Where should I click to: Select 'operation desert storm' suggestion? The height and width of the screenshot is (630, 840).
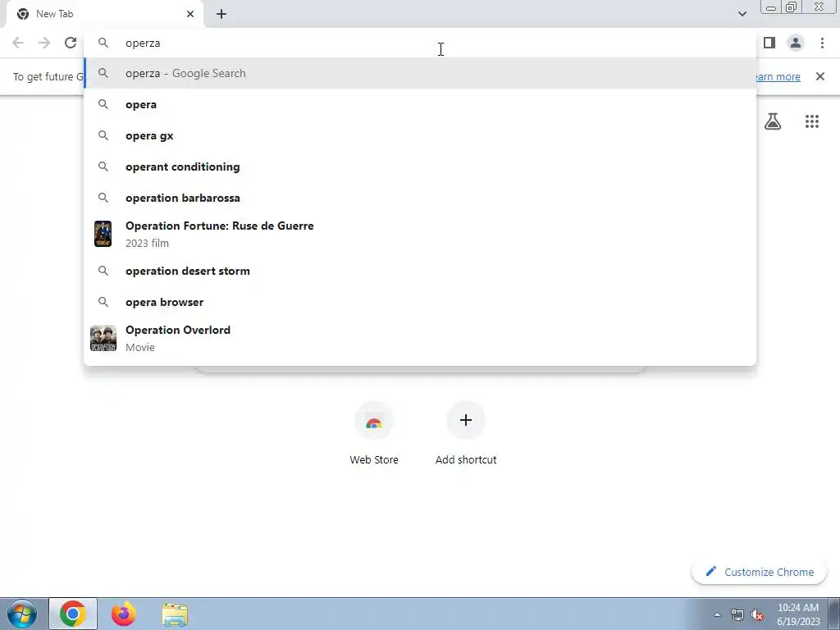pos(420,271)
